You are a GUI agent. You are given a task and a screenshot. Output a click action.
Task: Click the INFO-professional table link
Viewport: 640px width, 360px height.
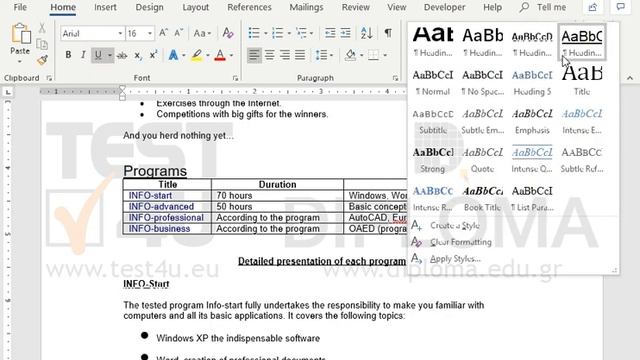[x=166, y=218]
